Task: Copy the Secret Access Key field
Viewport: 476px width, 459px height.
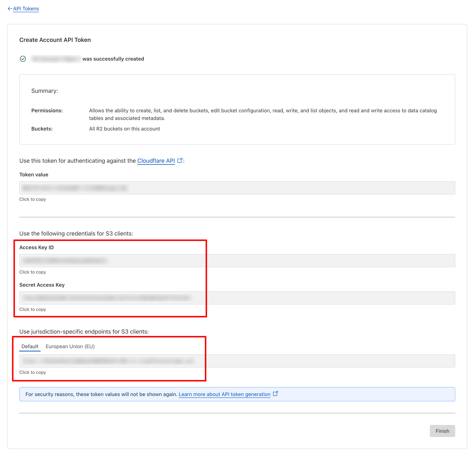Action: pyautogui.click(x=237, y=298)
